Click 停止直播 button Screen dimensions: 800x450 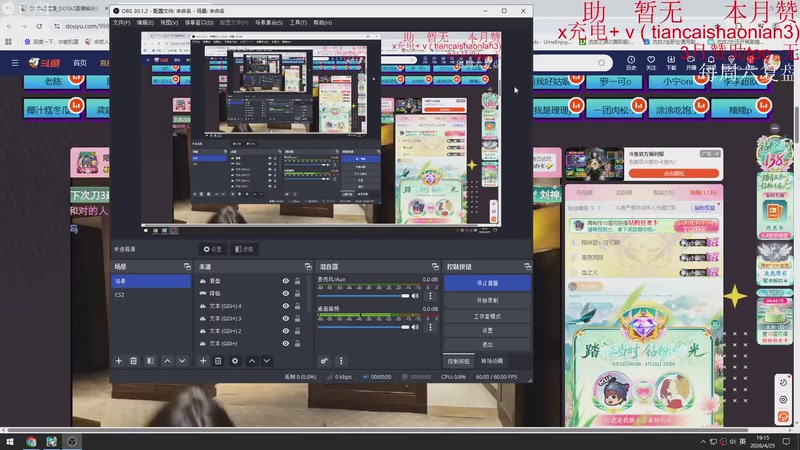[487, 283]
